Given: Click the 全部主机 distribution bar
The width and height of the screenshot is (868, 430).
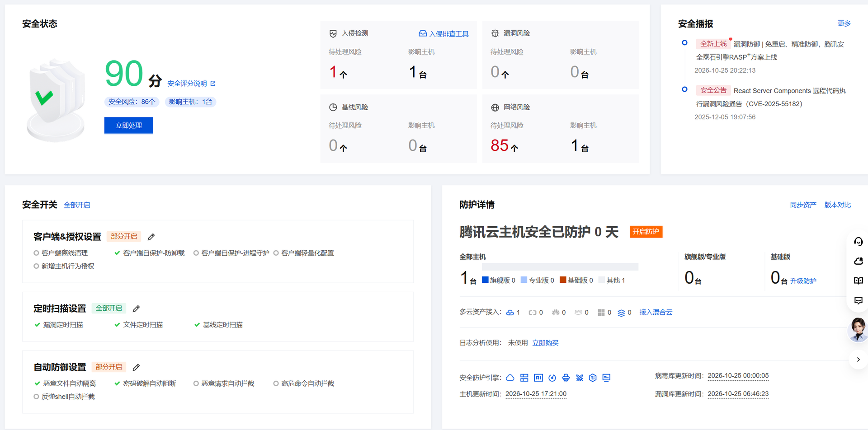Looking at the screenshot, I should pyautogui.click(x=560, y=267).
